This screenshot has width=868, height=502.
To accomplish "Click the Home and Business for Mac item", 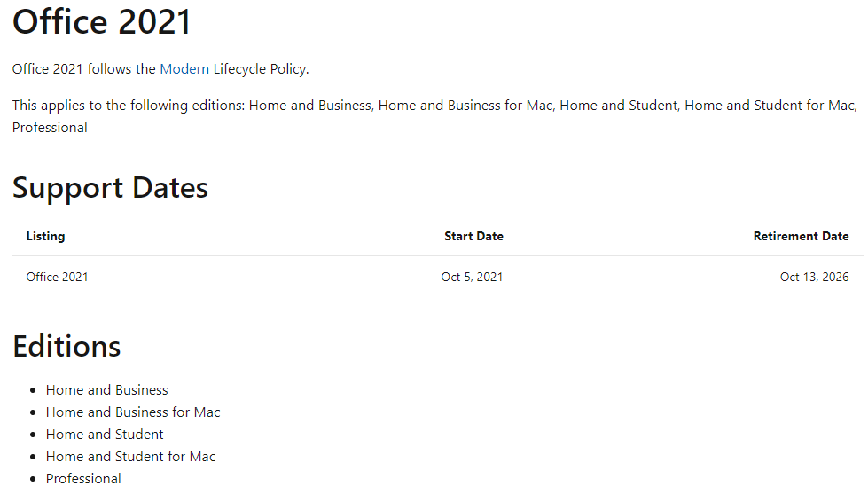I will coord(133,412).
